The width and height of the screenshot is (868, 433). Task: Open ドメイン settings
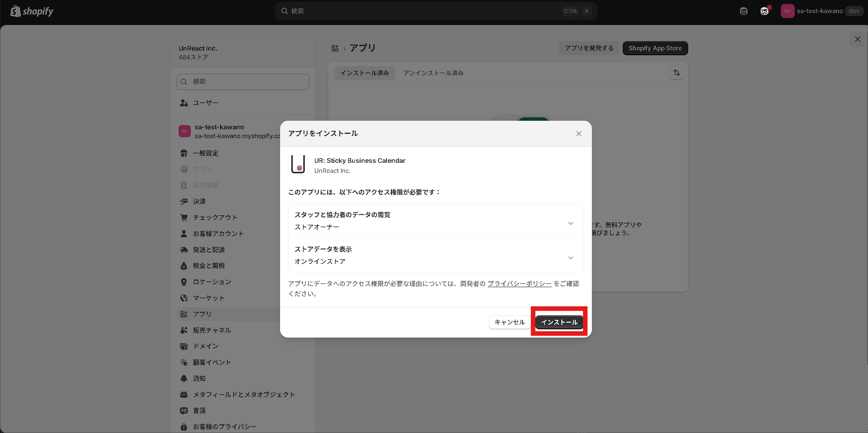pos(243,346)
